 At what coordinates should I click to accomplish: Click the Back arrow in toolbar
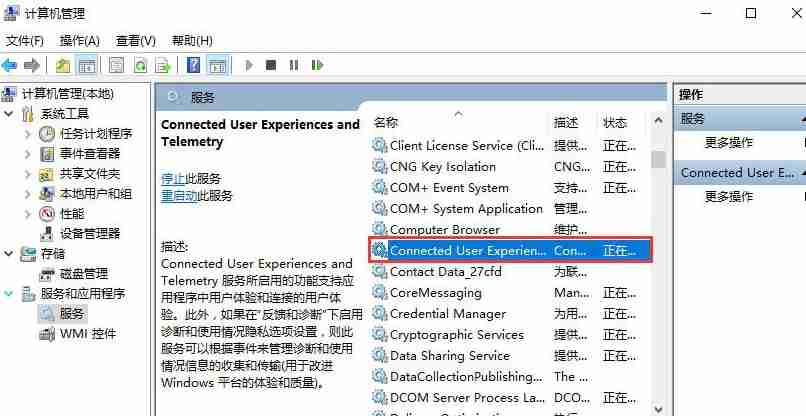click(10, 65)
